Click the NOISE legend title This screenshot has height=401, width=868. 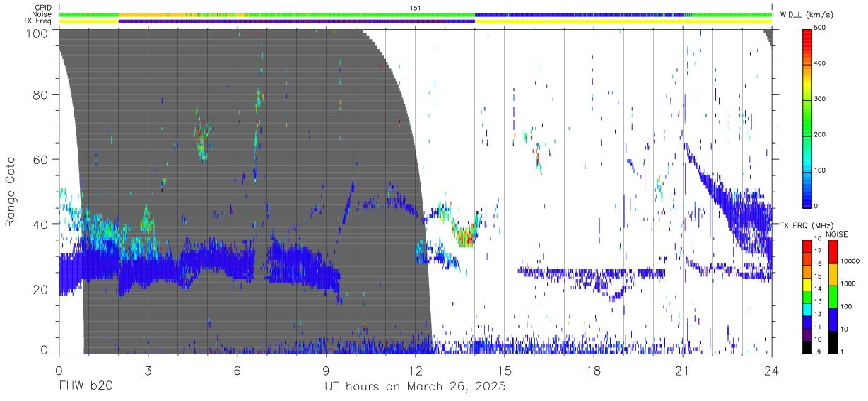[x=838, y=234]
